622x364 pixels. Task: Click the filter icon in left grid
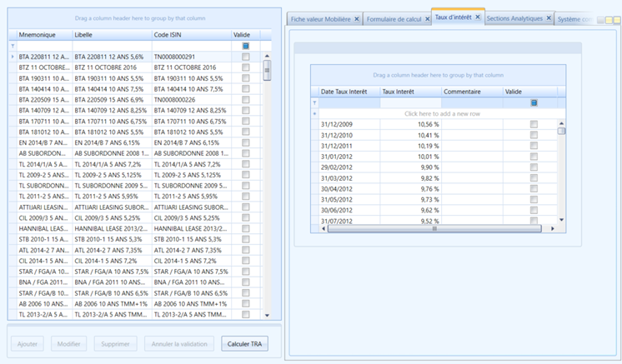13,46
